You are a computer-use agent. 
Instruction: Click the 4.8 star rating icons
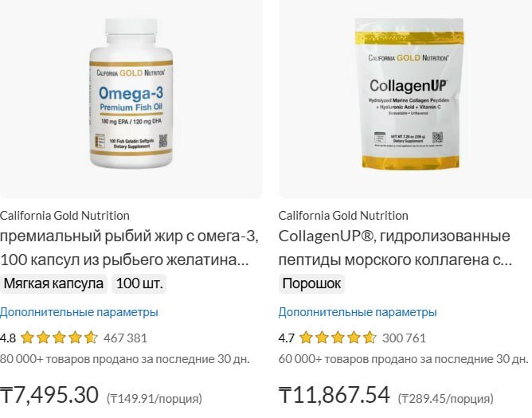click(x=60, y=338)
